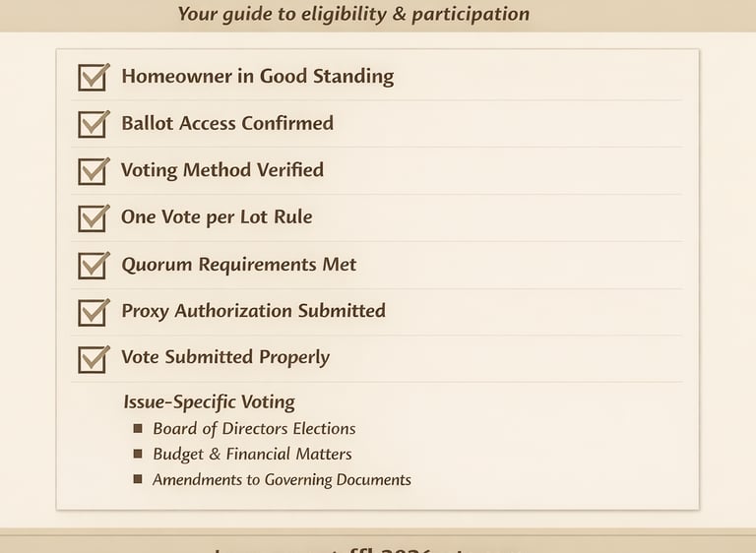Uncheck the Proxy Authorization Submitted checkbox
This screenshot has height=553, width=756.
pos(93,312)
